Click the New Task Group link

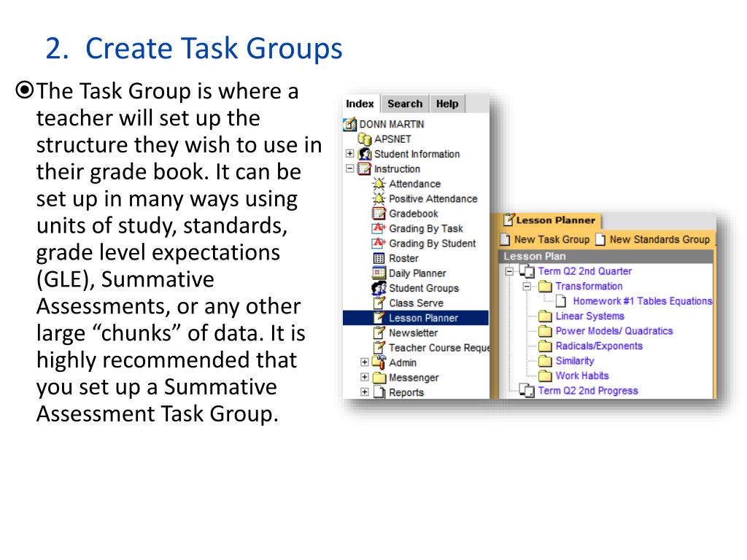click(551, 239)
